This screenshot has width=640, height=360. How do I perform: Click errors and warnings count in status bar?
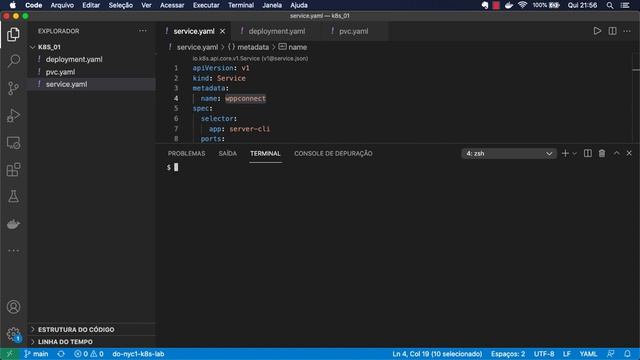point(89,354)
